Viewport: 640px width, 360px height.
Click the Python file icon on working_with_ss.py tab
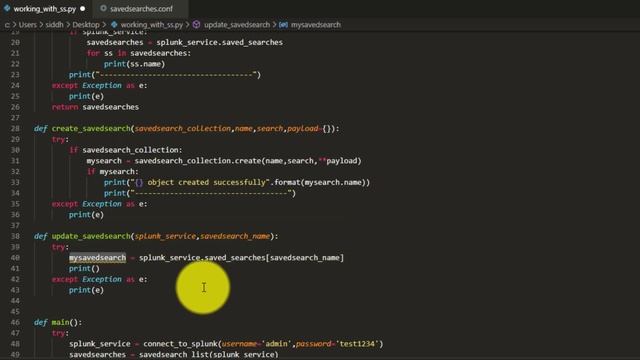(x=7, y=8)
